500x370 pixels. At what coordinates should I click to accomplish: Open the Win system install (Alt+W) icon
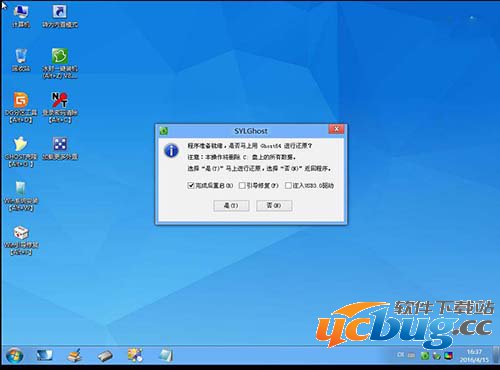tap(21, 196)
